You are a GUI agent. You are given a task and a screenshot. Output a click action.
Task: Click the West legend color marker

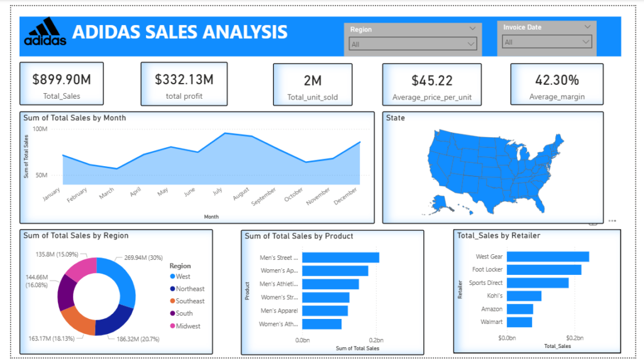172,276
